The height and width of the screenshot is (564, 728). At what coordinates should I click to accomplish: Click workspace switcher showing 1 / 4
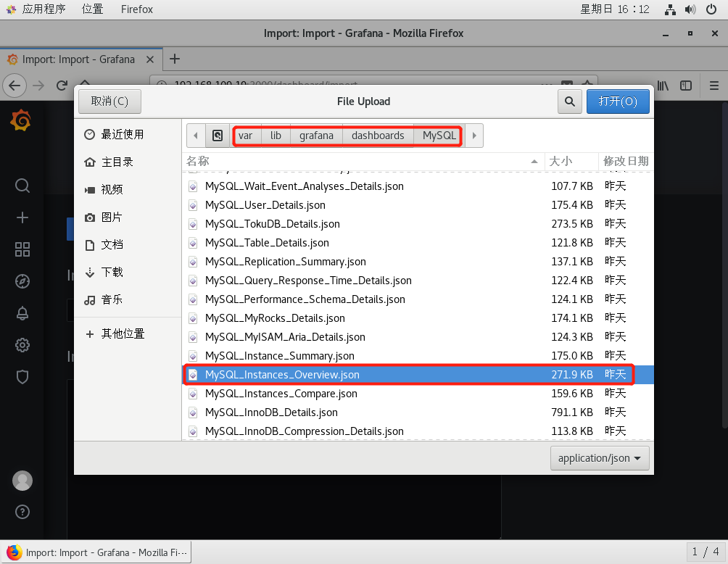pyautogui.click(x=706, y=552)
